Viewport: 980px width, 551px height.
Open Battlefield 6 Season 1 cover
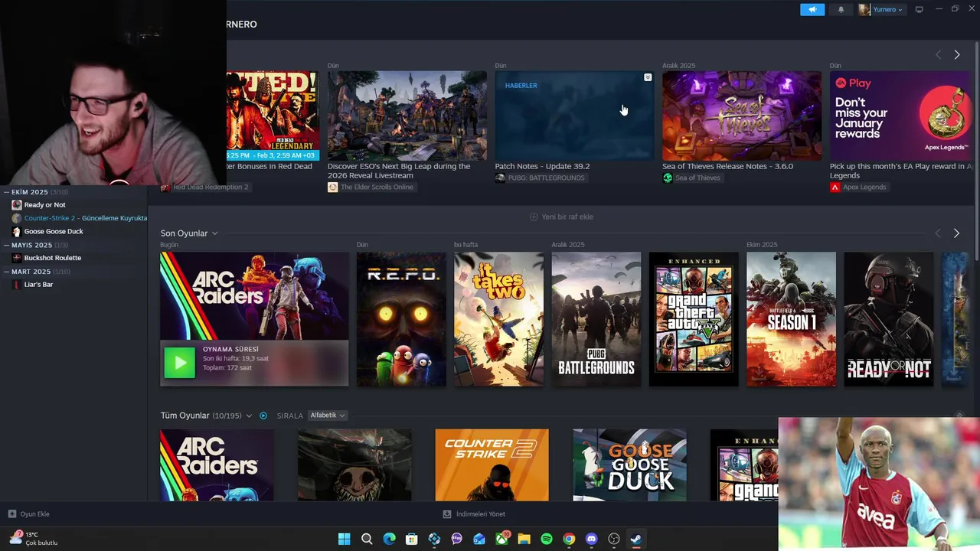pos(792,319)
